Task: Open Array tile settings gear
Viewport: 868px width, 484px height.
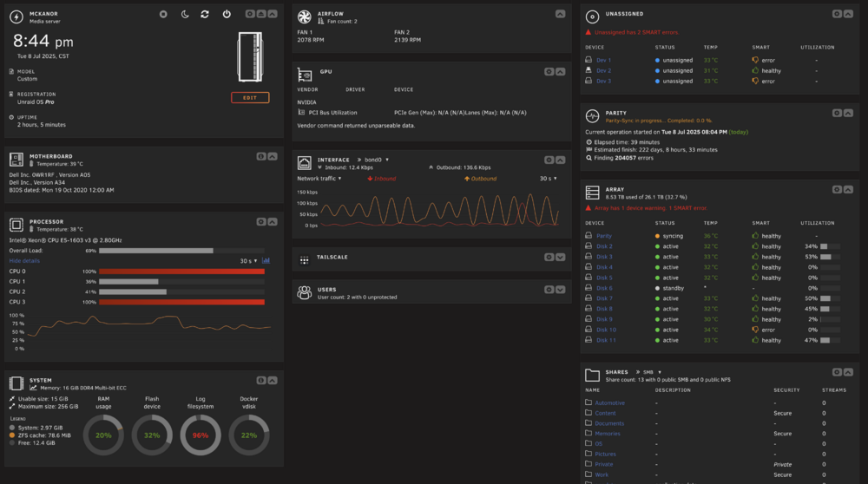Action: coord(837,190)
